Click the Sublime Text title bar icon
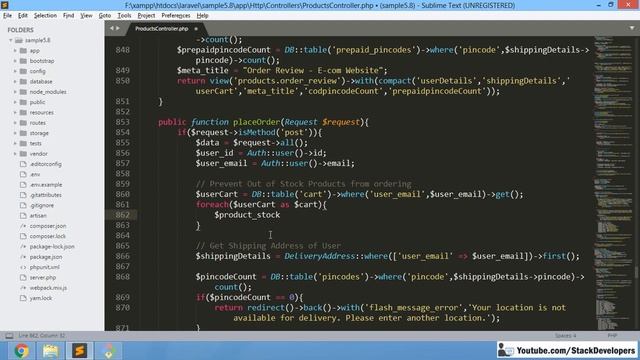This screenshot has width=640, height=360. click(x=5, y=5)
